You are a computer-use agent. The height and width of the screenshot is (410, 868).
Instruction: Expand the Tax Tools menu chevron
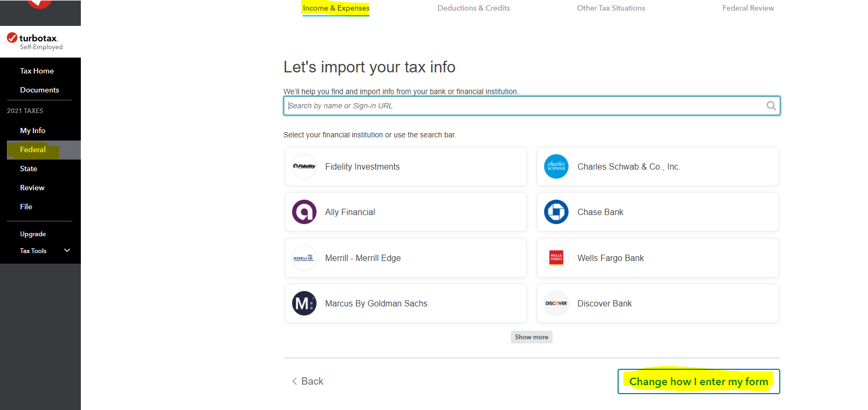67,250
